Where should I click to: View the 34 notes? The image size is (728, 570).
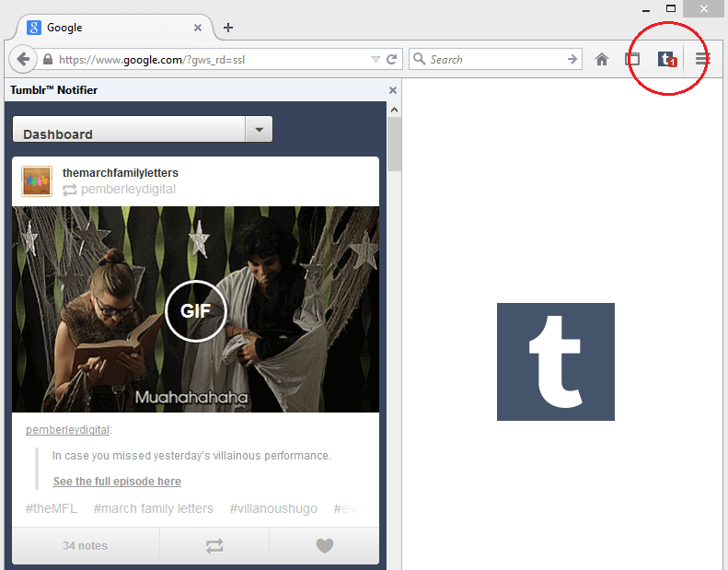[x=85, y=545]
